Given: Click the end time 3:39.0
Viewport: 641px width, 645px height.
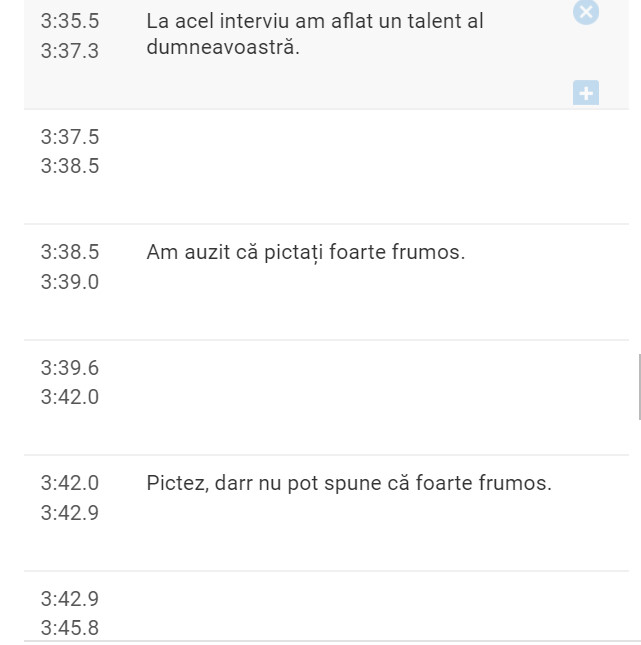Looking at the screenshot, I should click(70, 282).
